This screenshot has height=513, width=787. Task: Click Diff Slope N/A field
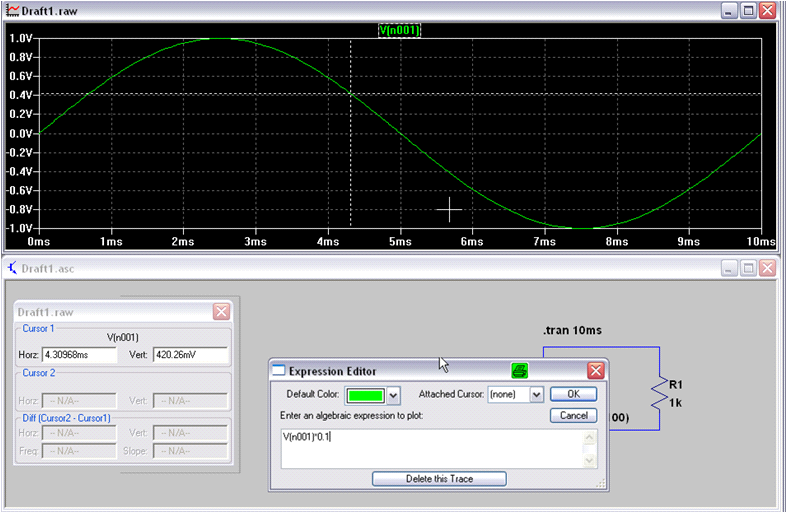[190, 451]
